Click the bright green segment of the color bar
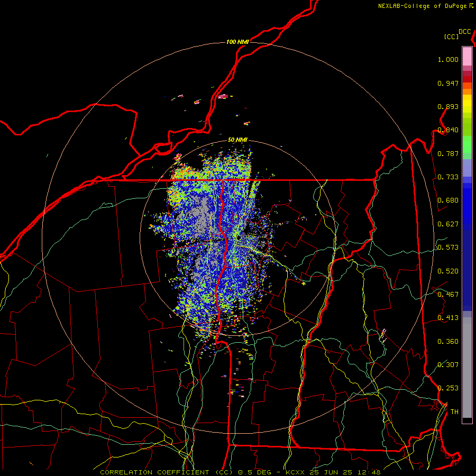The image size is (476, 476). tap(467, 144)
